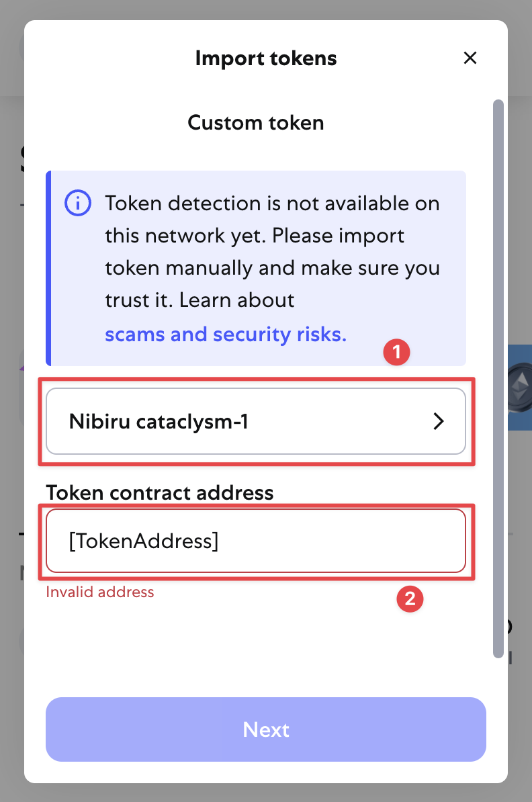Click the Custom token heading
The width and height of the screenshot is (532, 802).
coord(256,123)
